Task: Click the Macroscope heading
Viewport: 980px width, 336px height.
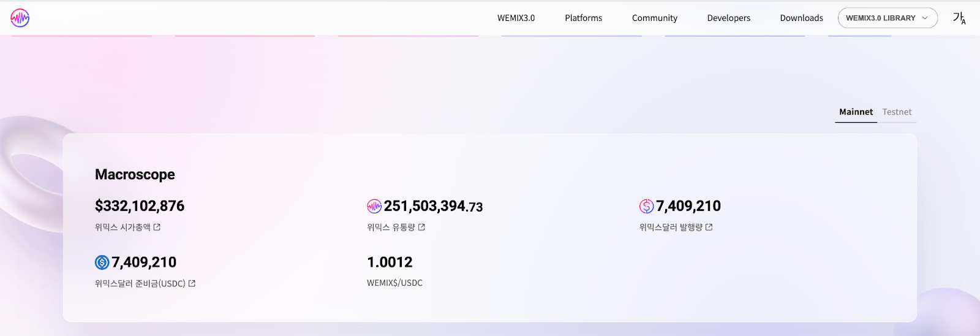Action: coord(135,175)
